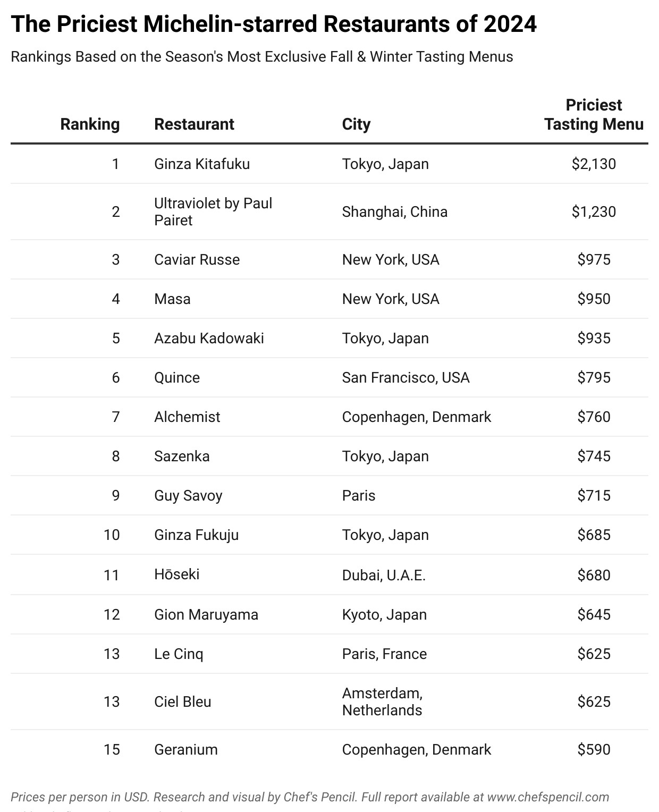Click the City column header
This screenshot has width=659, height=812.
tap(356, 124)
